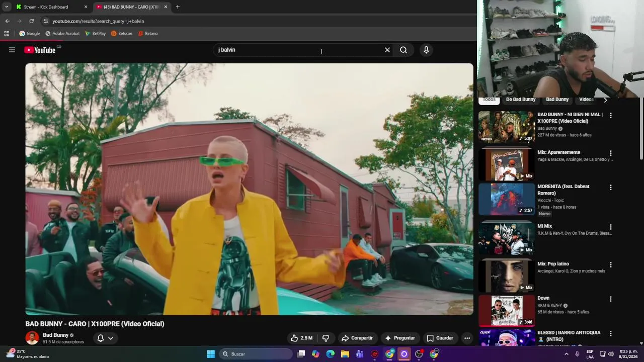
Task: Show hidden system tray icons
Action: pyautogui.click(x=567, y=354)
